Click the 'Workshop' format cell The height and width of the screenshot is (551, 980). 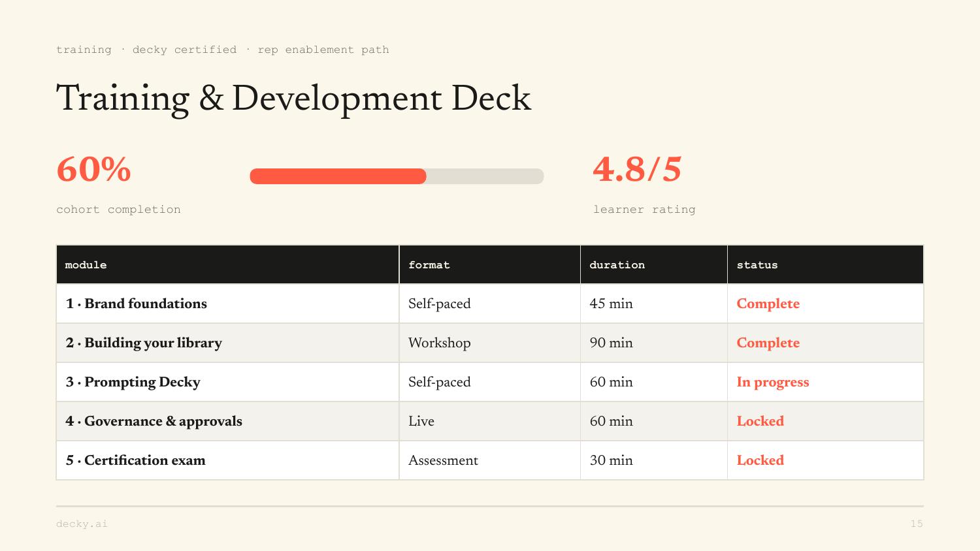pyautogui.click(x=489, y=343)
